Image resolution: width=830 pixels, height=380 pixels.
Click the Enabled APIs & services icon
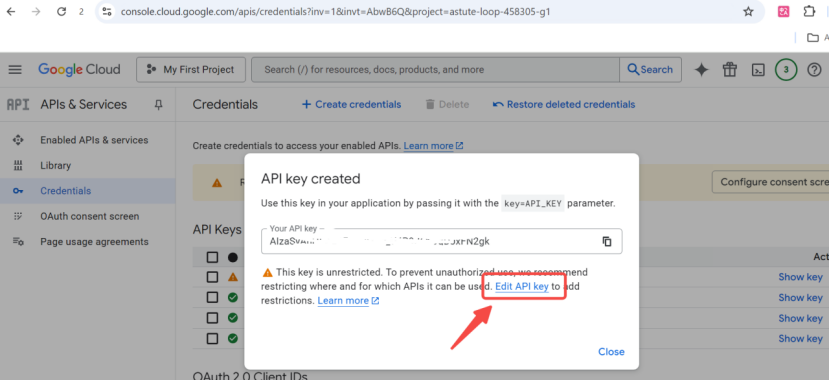tap(18, 140)
